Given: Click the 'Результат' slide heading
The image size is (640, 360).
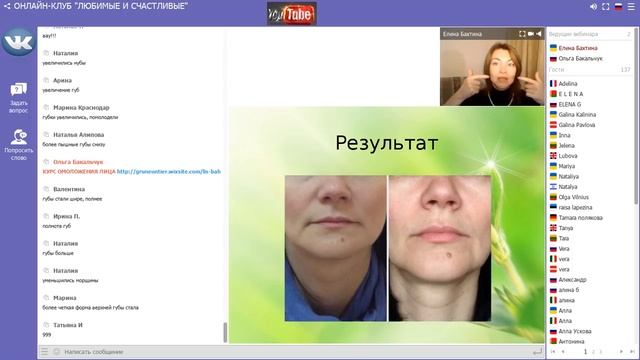Looking at the screenshot, I should click(387, 143).
